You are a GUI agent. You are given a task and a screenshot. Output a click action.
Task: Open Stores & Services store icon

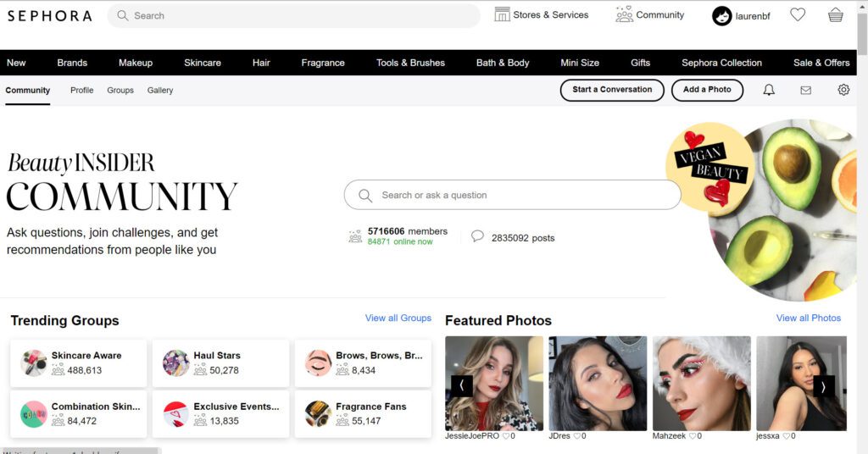[x=502, y=14]
